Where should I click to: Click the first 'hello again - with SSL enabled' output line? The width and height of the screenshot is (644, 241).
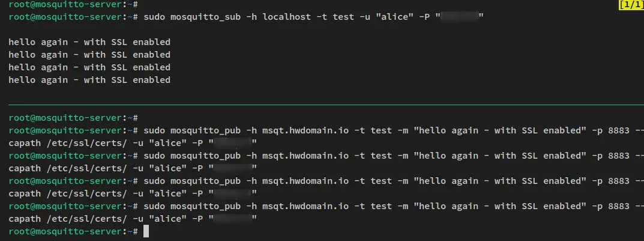coord(89,42)
